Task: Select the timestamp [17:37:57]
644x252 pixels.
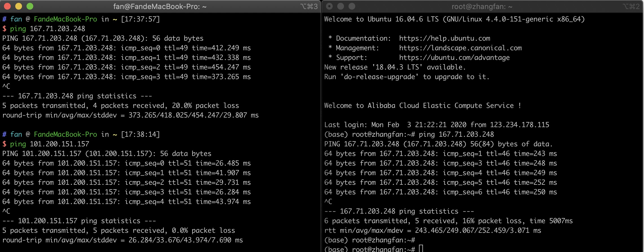Action: [x=140, y=19]
